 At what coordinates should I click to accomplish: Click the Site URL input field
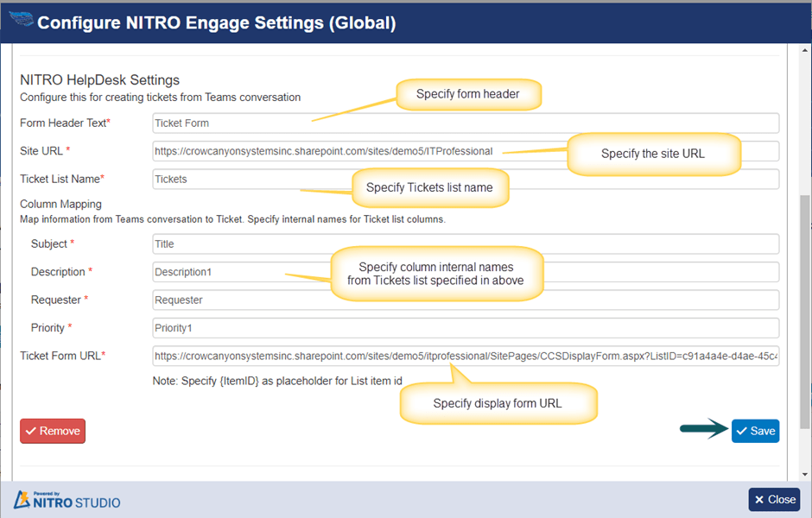pyautogui.click(x=466, y=151)
